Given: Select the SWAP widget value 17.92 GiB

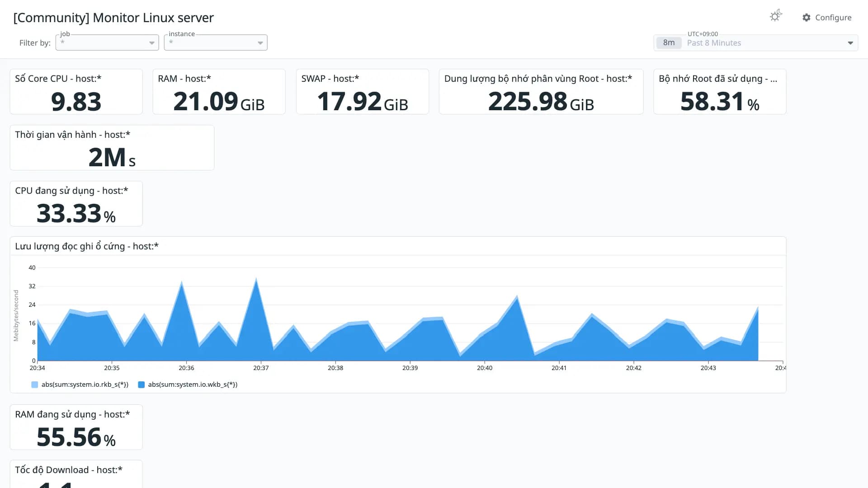Looking at the screenshot, I should (x=363, y=101).
